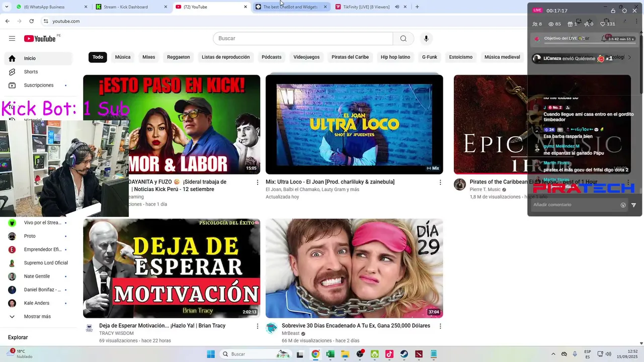Select the Hip hop latino chip
Image resolution: width=644 pixels, height=362 pixels.
pyautogui.click(x=395, y=57)
